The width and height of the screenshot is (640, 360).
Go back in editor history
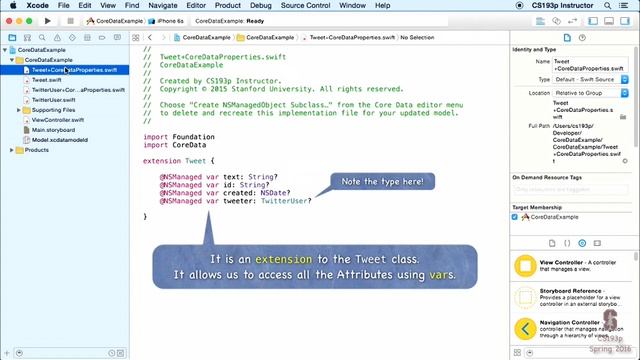pos(150,38)
